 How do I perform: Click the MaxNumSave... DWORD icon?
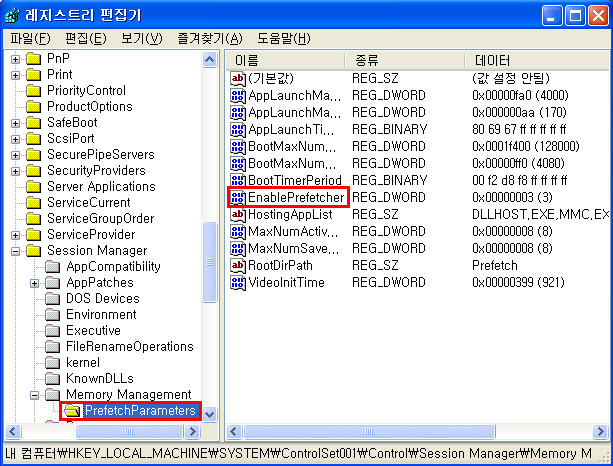[x=238, y=249]
